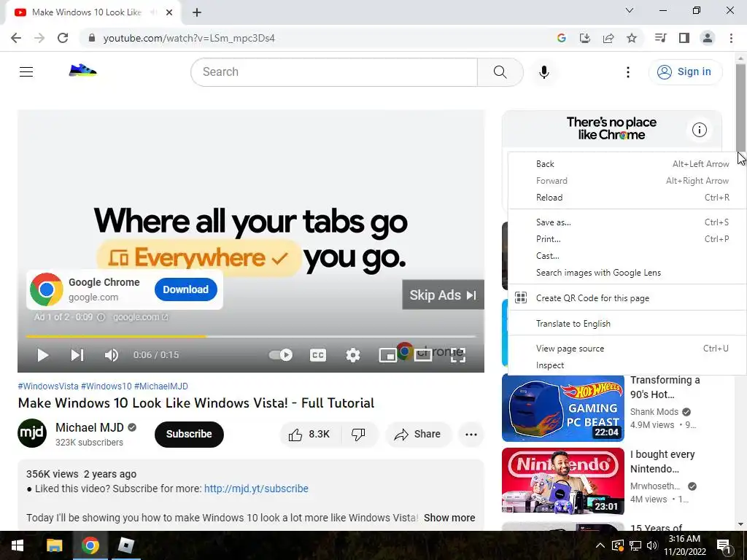The width and height of the screenshot is (747, 560).
Task: Open File Explorer from taskbar
Action: coord(54,545)
